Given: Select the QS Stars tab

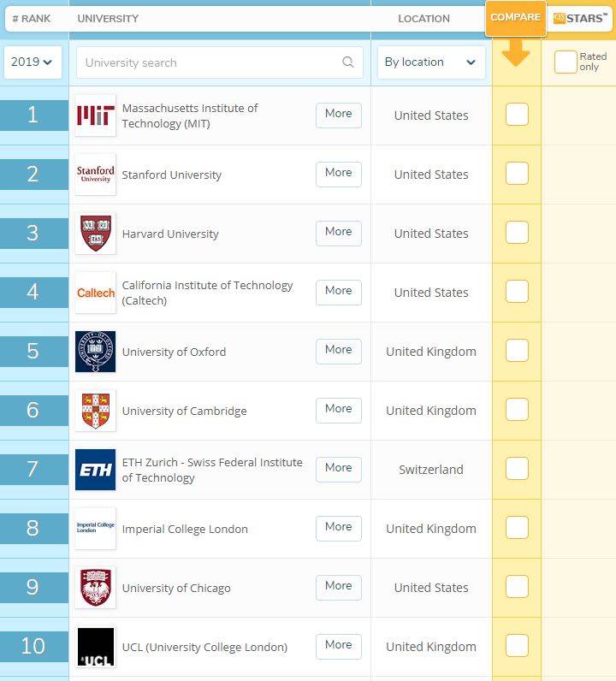Looking at the screenshot, I should (x=579, y=18).
